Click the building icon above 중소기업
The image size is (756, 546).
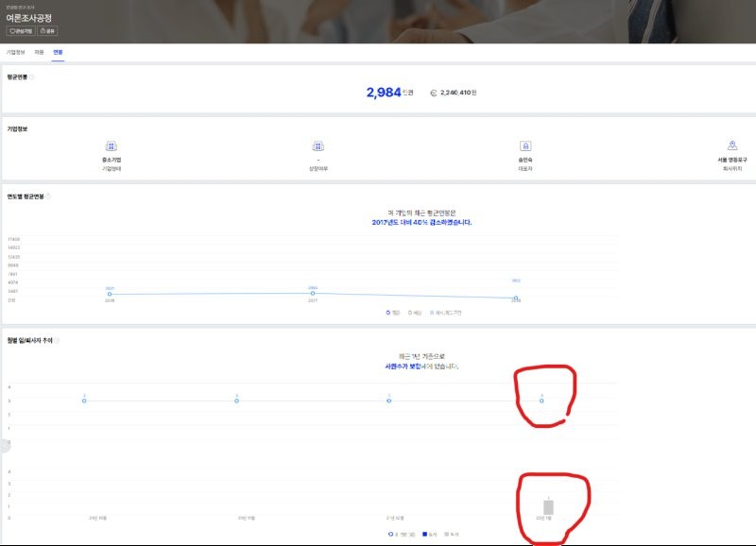click(x=112, y=146)
